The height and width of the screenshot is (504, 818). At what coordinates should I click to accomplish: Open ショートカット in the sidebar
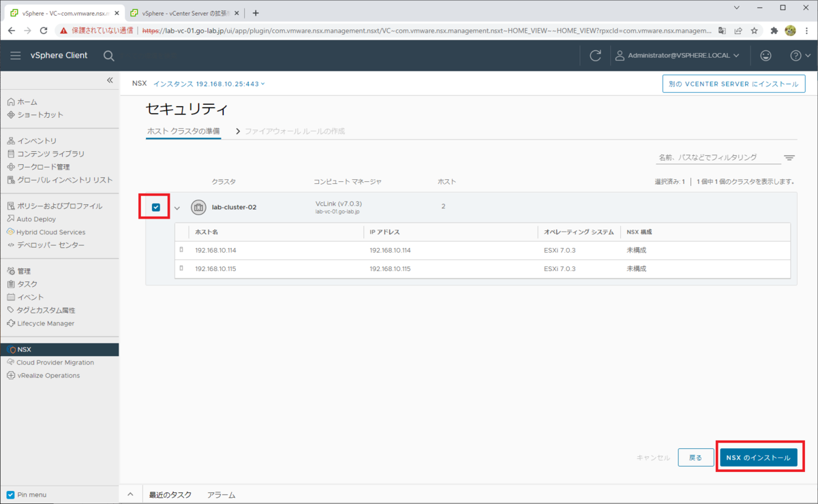click(x=35, y=114)
